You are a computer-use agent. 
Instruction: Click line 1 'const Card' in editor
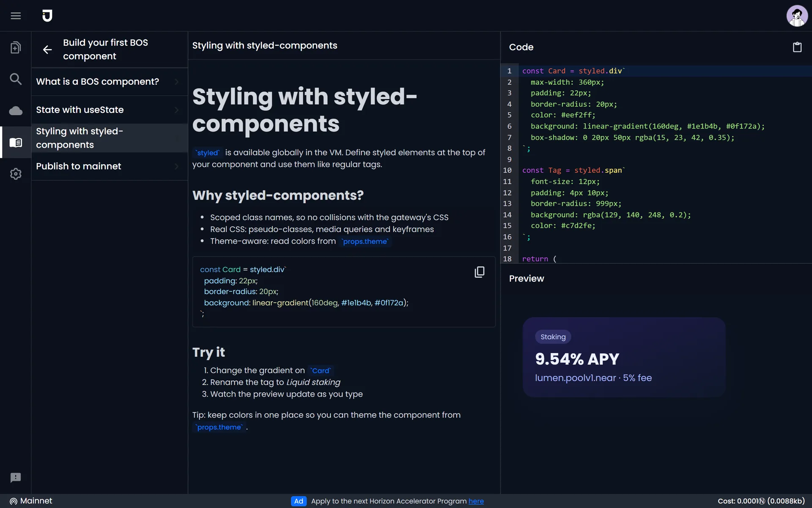pyautogui.click(x=573, y=71)
